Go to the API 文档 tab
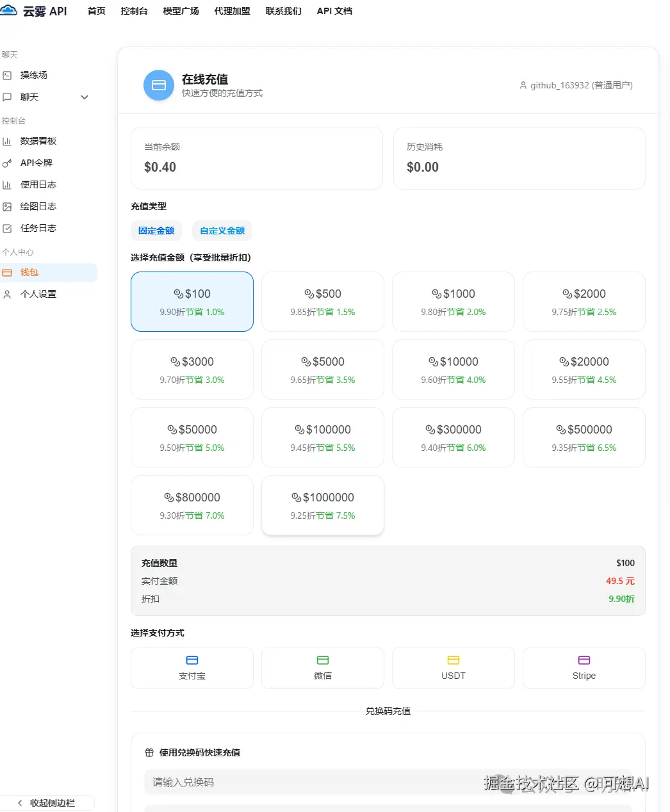This screenshot has width=670, height=812. point(334,11)
